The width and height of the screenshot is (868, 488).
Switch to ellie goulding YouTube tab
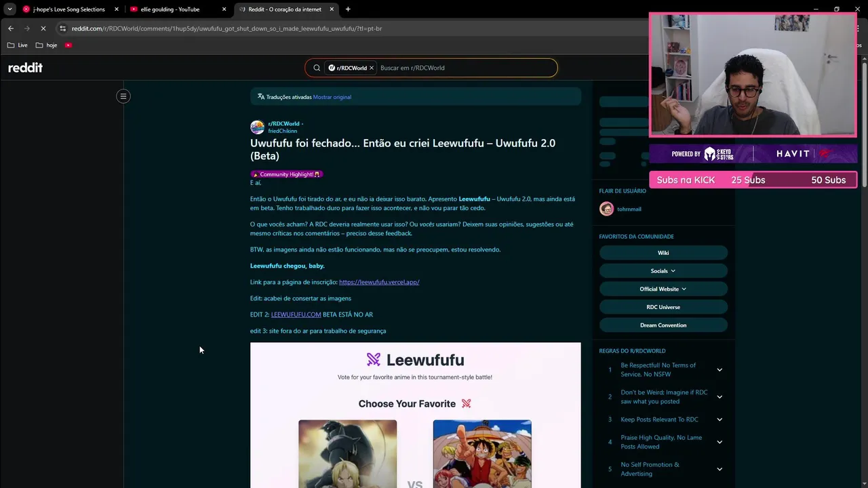(178, 9)
